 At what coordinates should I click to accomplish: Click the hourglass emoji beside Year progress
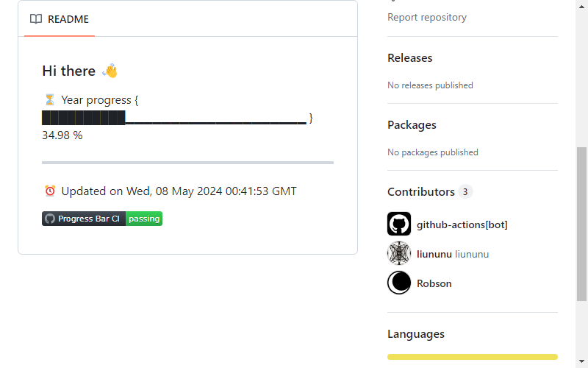click(49, 100)
